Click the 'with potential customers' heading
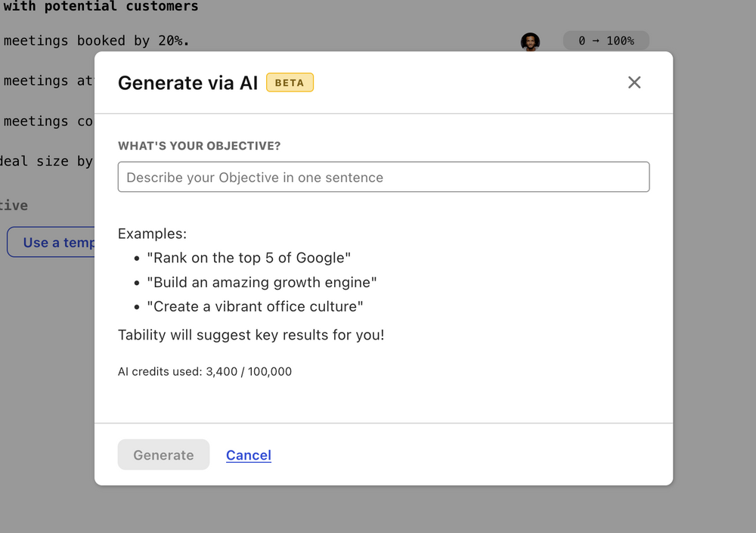The width and height of the screenshot is (756, 533). [99, 7]
